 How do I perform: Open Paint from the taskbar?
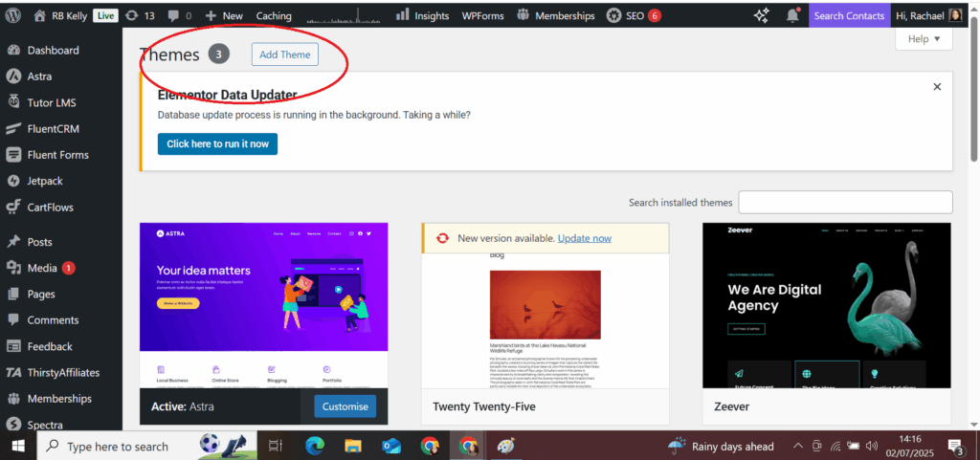point(505,446)
